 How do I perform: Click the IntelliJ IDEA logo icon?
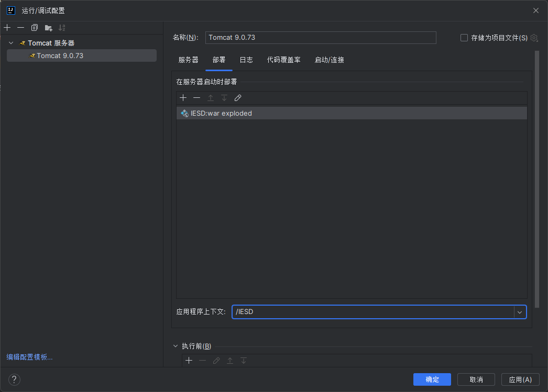point(11,10)
